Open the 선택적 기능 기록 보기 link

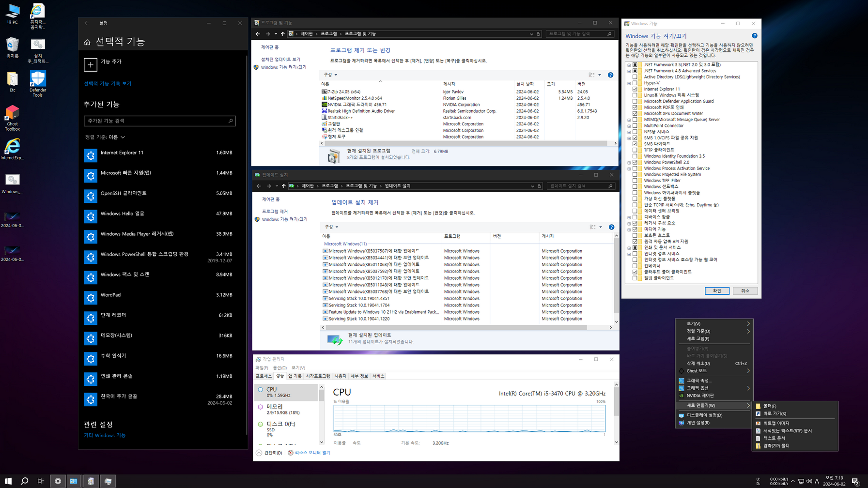point(108,83)
